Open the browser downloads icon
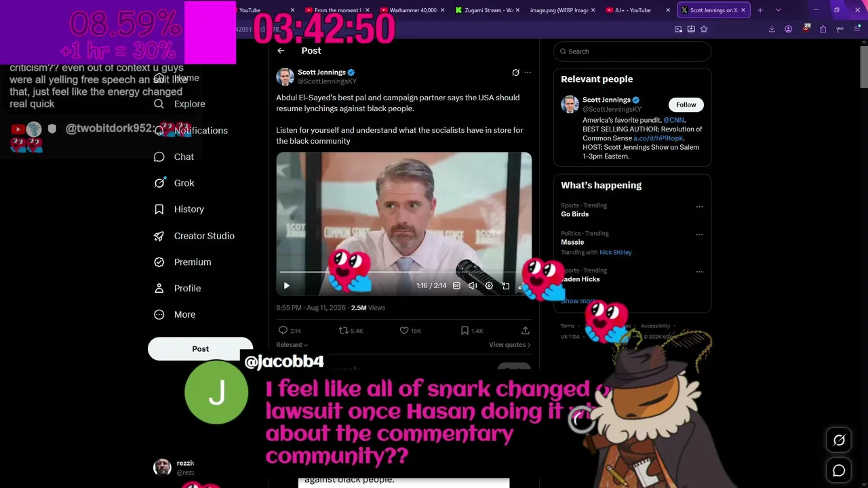The height and width of the screenshot is (488, 868). [x=772, y=29]
